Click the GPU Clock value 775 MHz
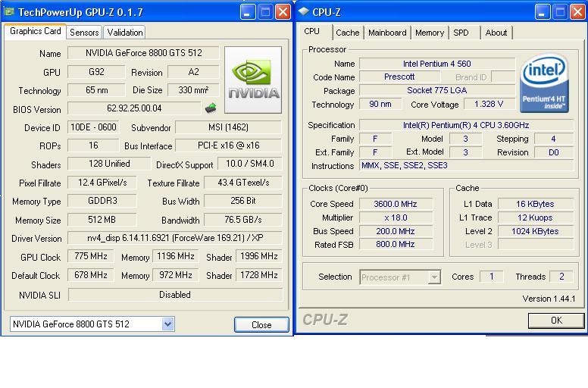This screenshot has width=588, height=388. pyautogui.click(x=91, y=256)
